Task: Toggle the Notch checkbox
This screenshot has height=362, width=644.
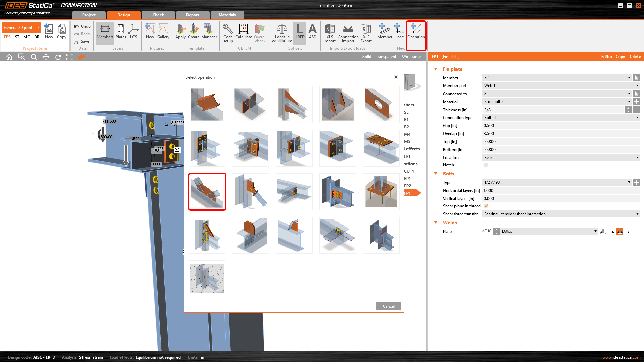Action: 486,165
